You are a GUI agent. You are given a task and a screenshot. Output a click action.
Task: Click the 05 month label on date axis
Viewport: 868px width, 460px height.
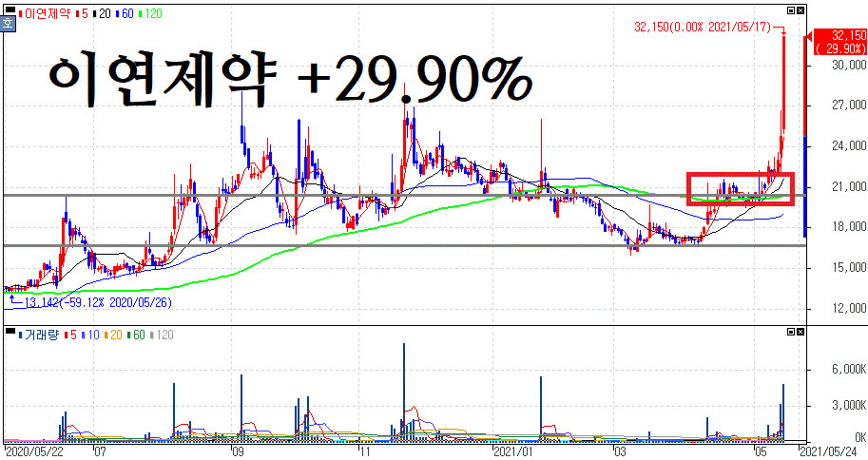762,451
